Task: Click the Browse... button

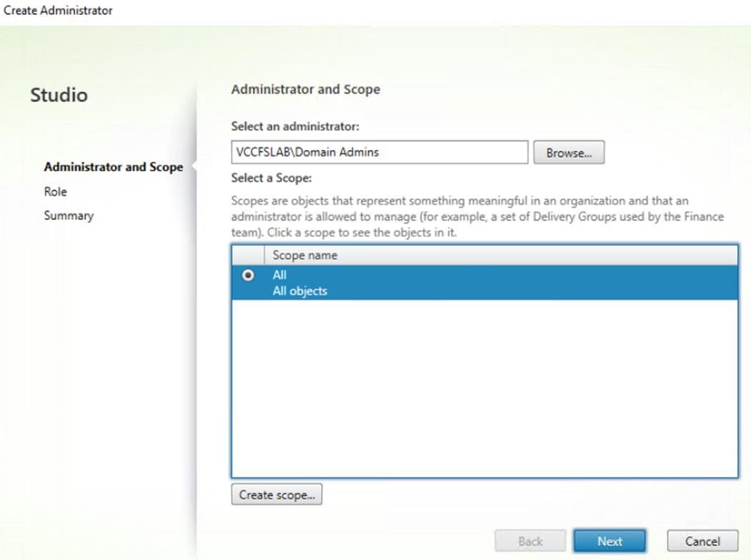Action: click(x=569, y=153)
